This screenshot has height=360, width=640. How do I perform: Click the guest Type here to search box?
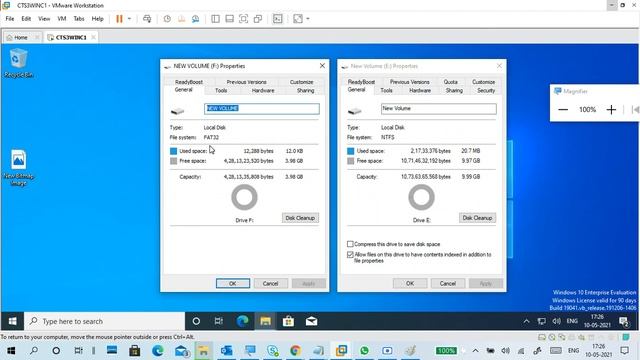[x=104, y=321]
